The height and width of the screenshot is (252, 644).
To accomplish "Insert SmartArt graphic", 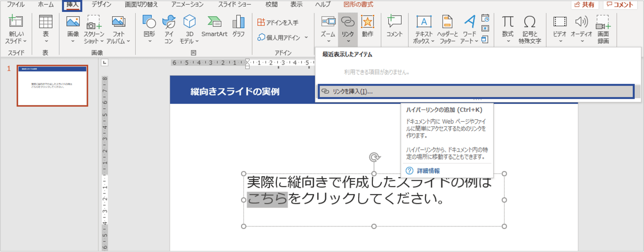I will click(214, 26).
